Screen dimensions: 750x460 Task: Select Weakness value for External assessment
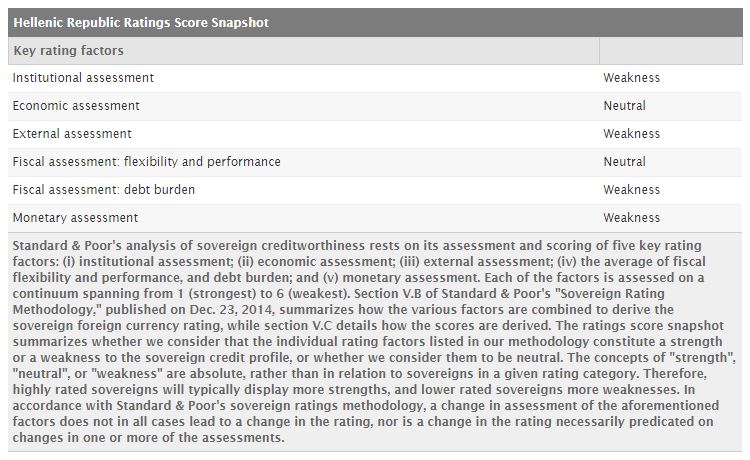pos(632,134)
